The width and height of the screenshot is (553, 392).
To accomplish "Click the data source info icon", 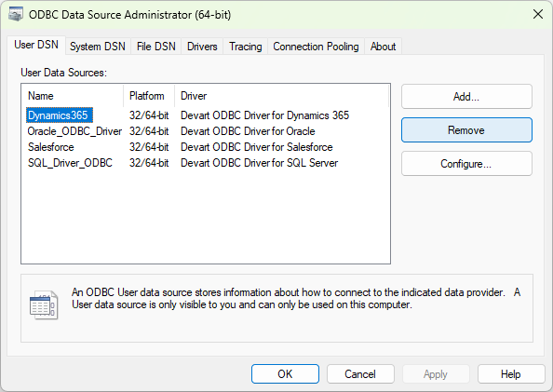I will (x=44, y=304).
